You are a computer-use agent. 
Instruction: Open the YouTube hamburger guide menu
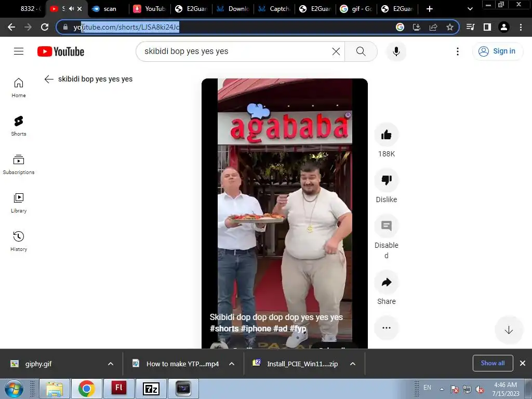coord(19,51)
